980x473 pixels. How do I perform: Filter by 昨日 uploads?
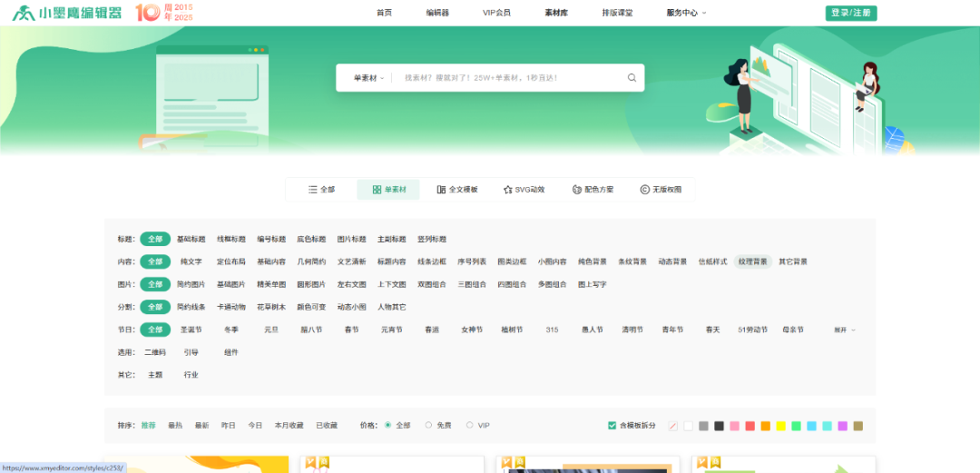228,426
